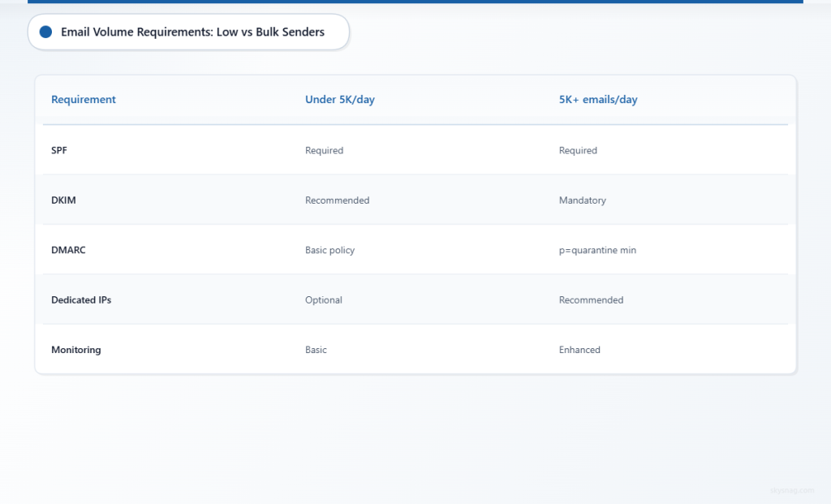Select the Mandatory cell under 5K+ emails/day
831x504 pixels.
(x=583, y=200)
